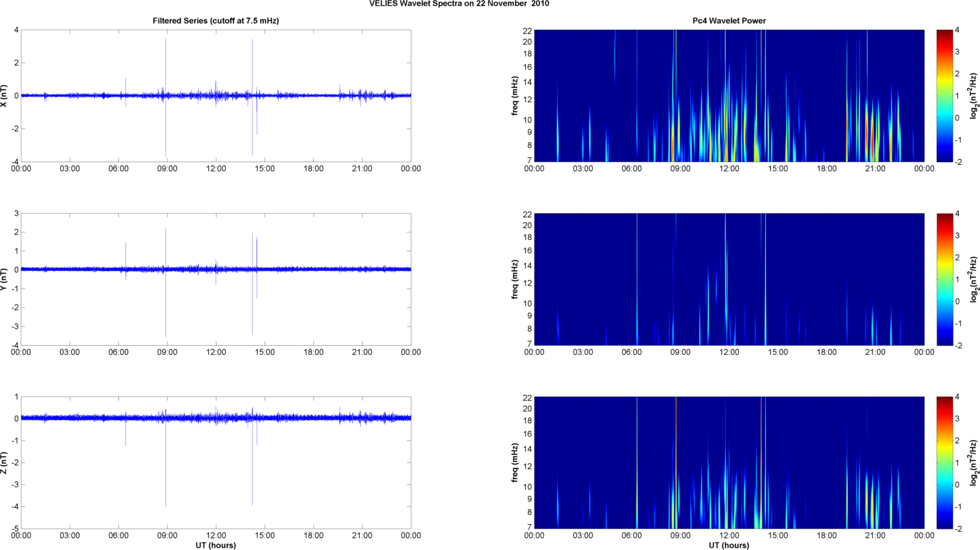Select the bottom wavelet panel's colorbar

point(944,463)
